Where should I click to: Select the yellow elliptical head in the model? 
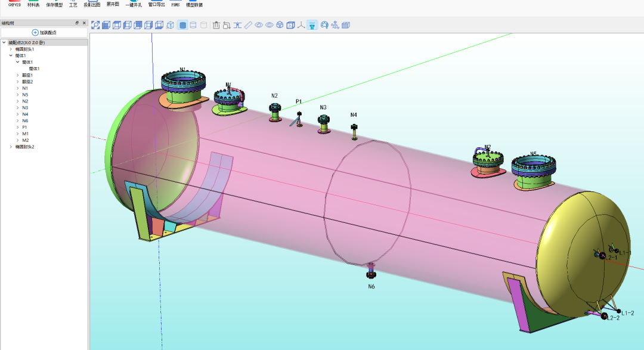coord(583,255)
